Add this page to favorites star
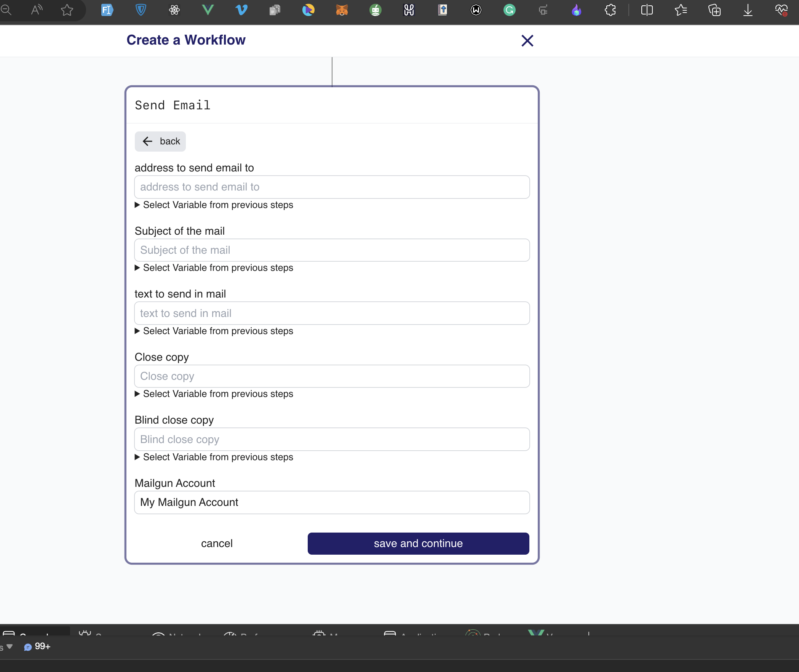The image size is (799, 672). (x=67, y=10)
